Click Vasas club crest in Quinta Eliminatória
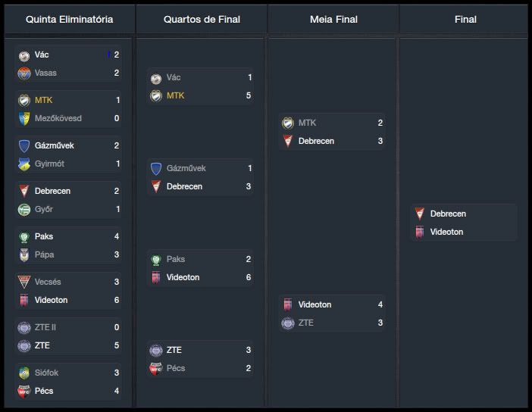This screenshot has height=412, width=532. click(24, 73)
